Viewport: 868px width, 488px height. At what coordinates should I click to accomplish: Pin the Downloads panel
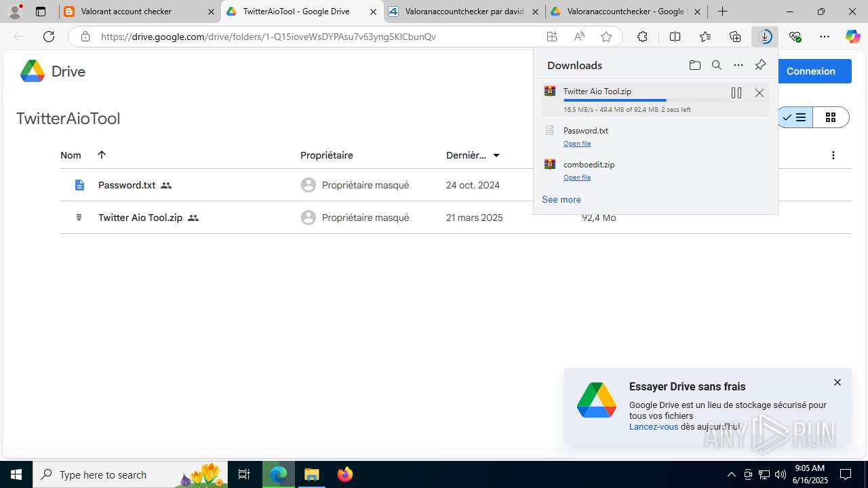pos(760,65)
